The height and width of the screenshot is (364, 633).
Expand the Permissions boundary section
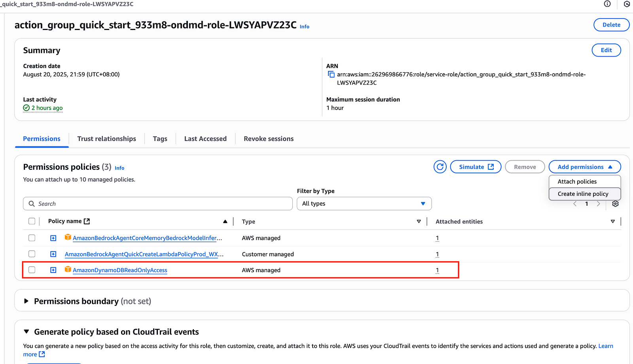pyautogui.click(x=27, y=301)
